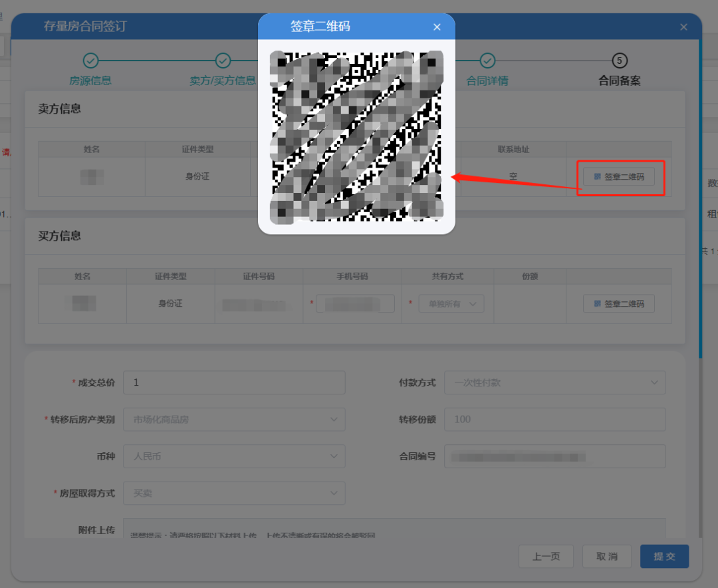Click the 买方信息 section heading
The image size is (718, 588).
click(x=60, y=236)
